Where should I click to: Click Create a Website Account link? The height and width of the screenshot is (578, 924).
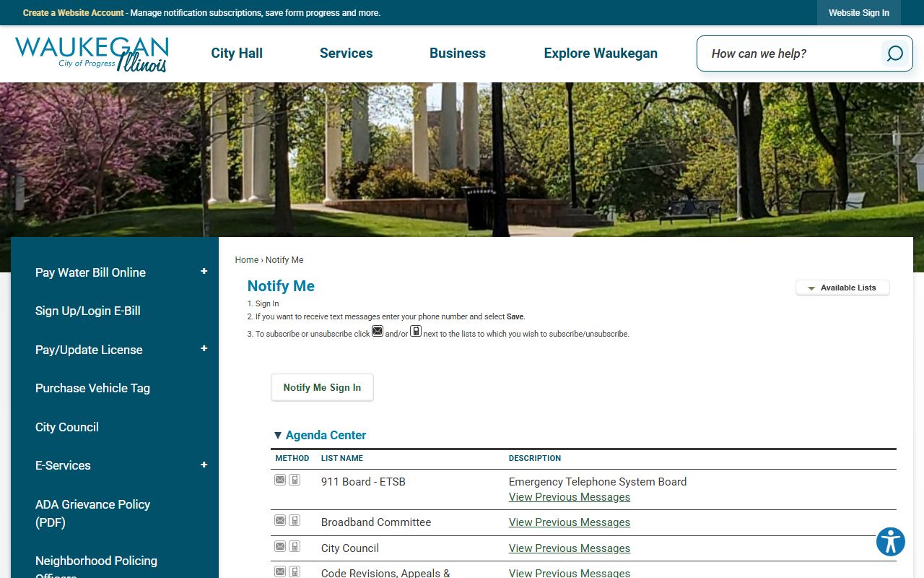[74, 13]
